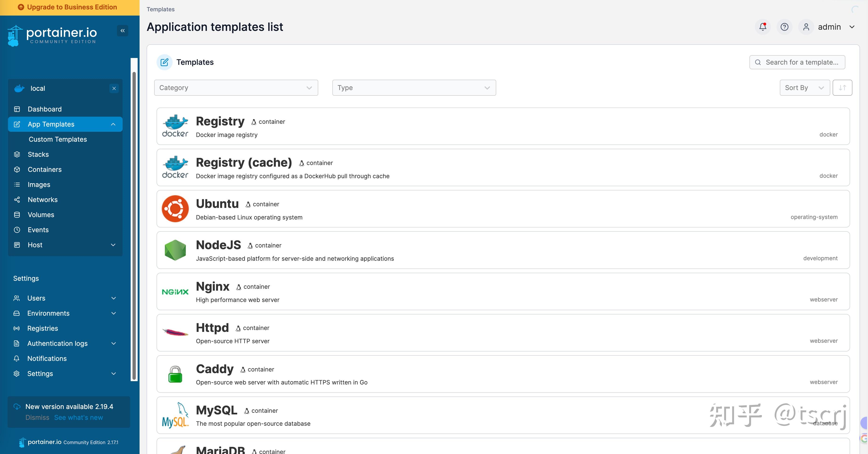This screenshot has height=454, width=868.
Task: Click the Volumes database icon
Action: [x=17, y=215]
